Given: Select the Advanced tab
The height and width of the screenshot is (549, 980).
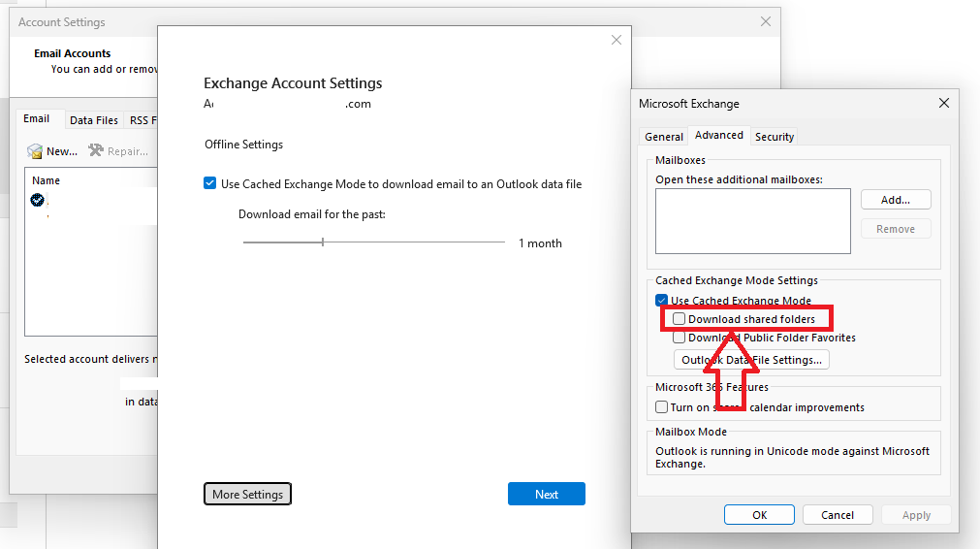Looking at the screenshot, I should point(718,135).
